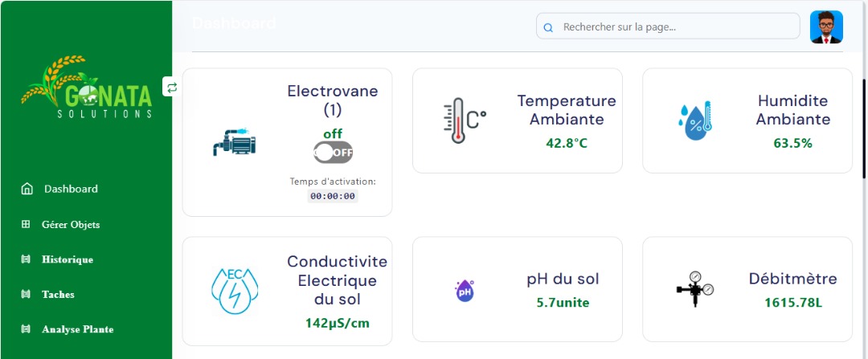
Task: Click the grid icon beside Gérer Objets
Action: pyautogui.click(x=26, y=224)
